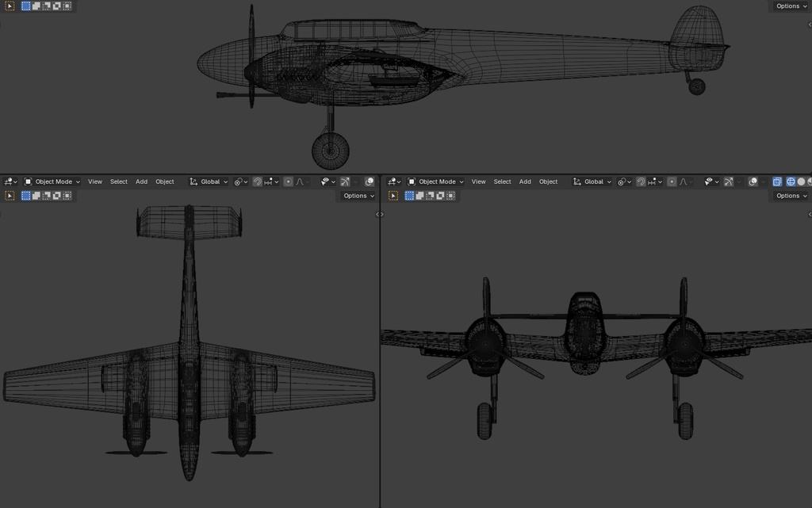
Task: Choose Subtract selection mode in top-view viewport
Action: (x=47, y=196)
